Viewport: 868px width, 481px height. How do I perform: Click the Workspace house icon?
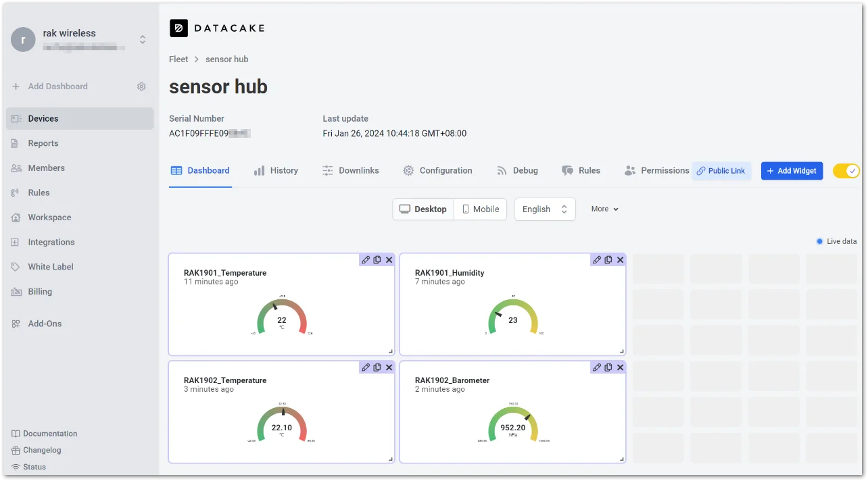[x=16, y=218]
